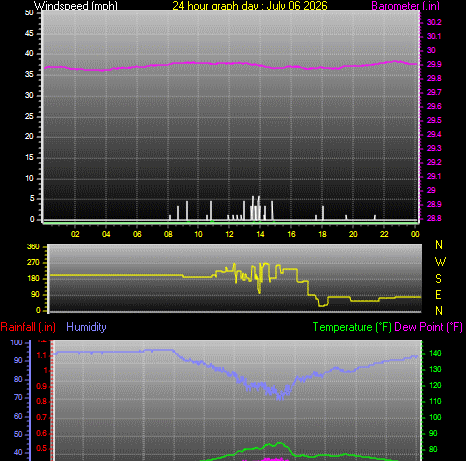Viewport: 466px width, 461px height.
Task: Click the 45 mph windspeed scale value
Action: click(29, 33)
